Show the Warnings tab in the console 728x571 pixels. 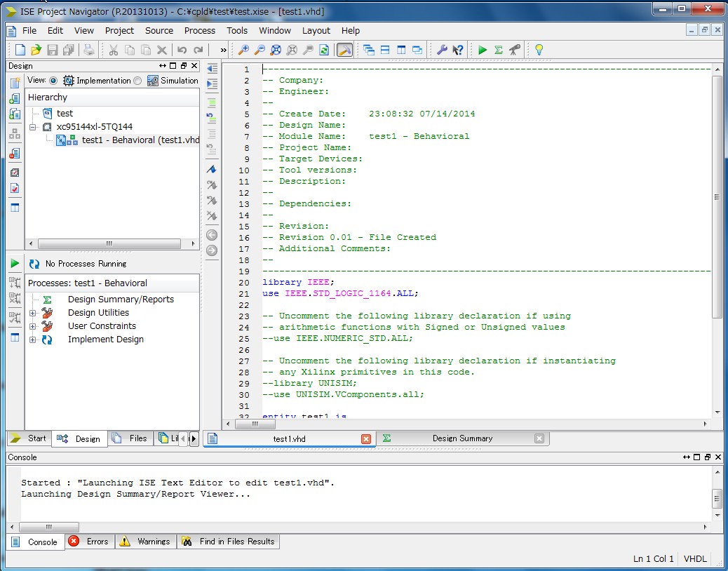[146, 542]
